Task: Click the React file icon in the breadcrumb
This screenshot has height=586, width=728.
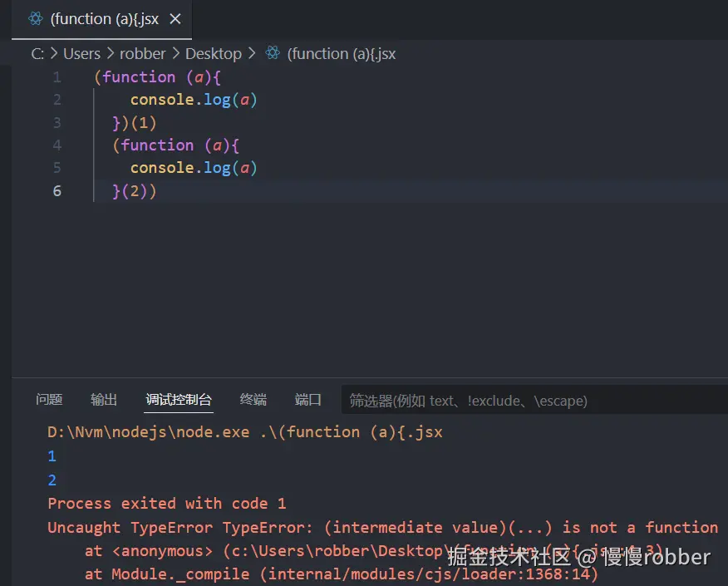Action: [273, 54]
